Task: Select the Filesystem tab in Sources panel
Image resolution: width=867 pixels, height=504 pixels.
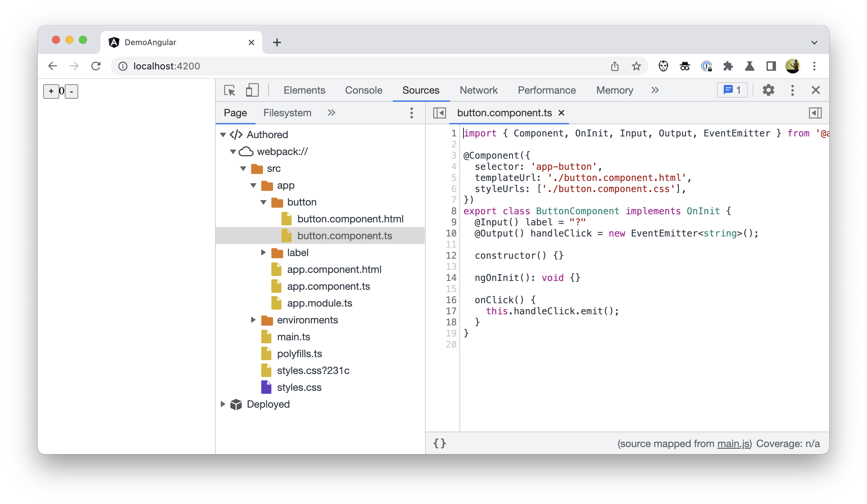Action: 287,113
